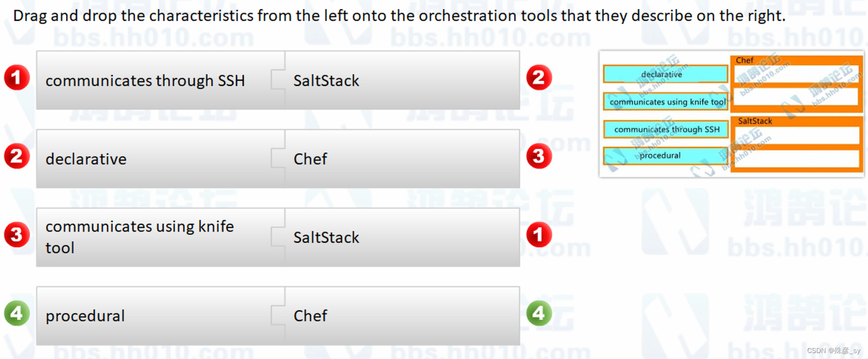The image size is (868, 359).
Task: Click small cyan "communicates using knife tool" tile
Action: click(666, 102)
